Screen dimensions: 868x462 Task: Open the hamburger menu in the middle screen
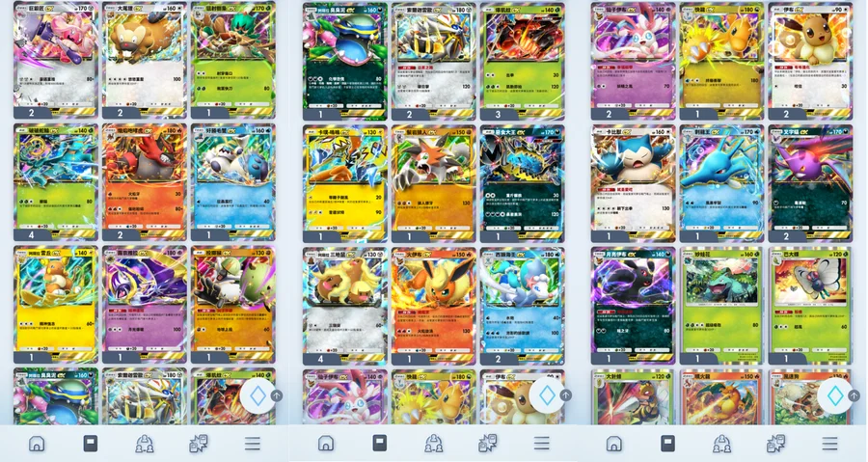coord(541,443)
